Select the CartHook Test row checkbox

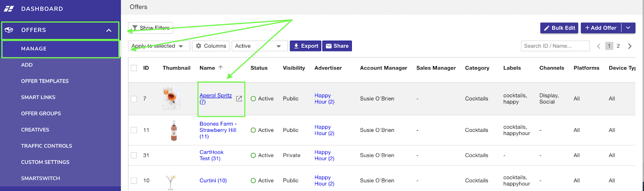coord(134,155)
